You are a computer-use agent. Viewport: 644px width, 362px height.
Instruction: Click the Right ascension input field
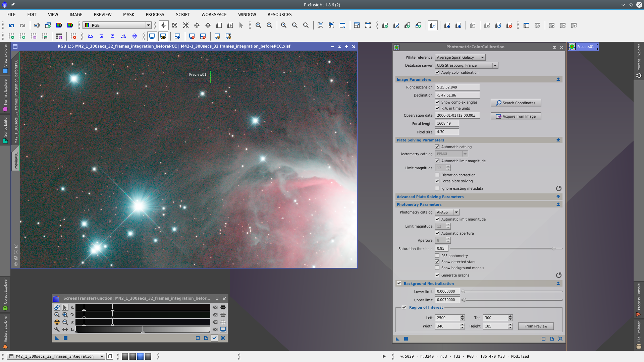(x=457, y=87)
